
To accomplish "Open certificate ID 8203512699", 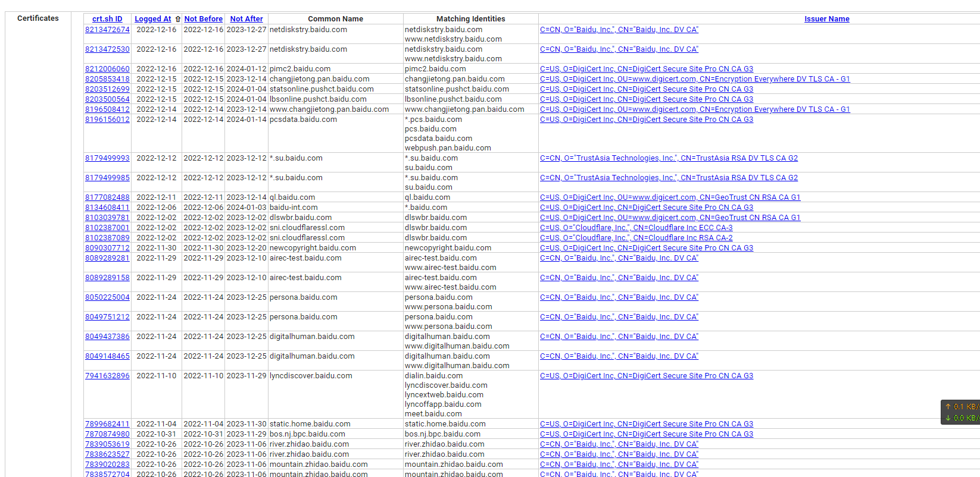I will (x=107, y=89).
